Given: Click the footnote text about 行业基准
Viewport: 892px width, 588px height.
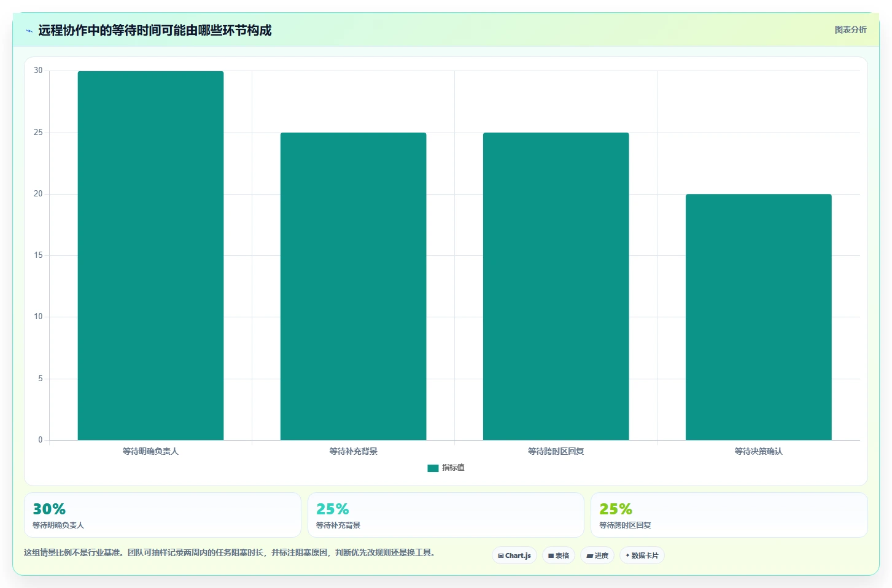Looking at the screenshot, I should [231, 552].
